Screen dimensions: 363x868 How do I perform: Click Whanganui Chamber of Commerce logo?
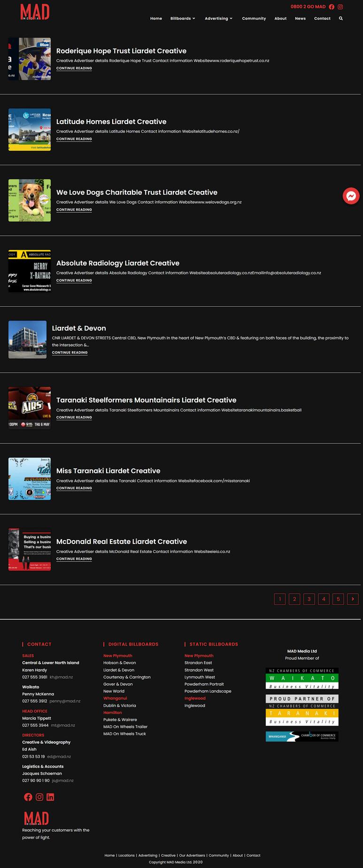[x=302, y=736]
